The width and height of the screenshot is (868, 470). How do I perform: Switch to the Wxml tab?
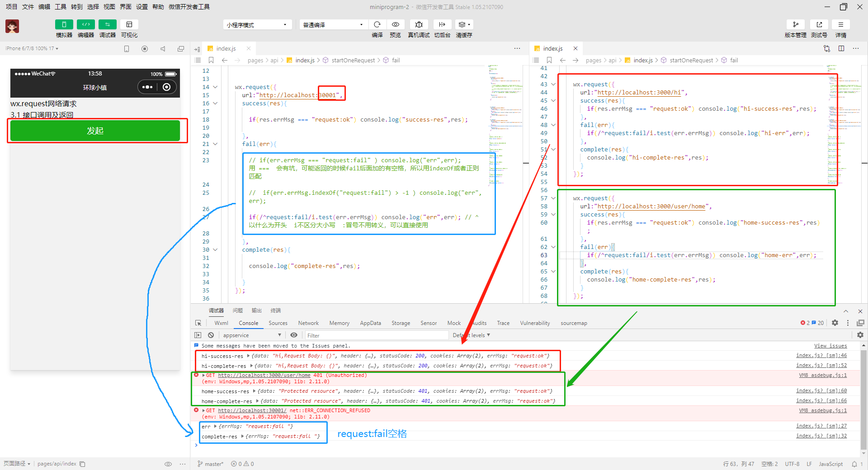[222, 323]
